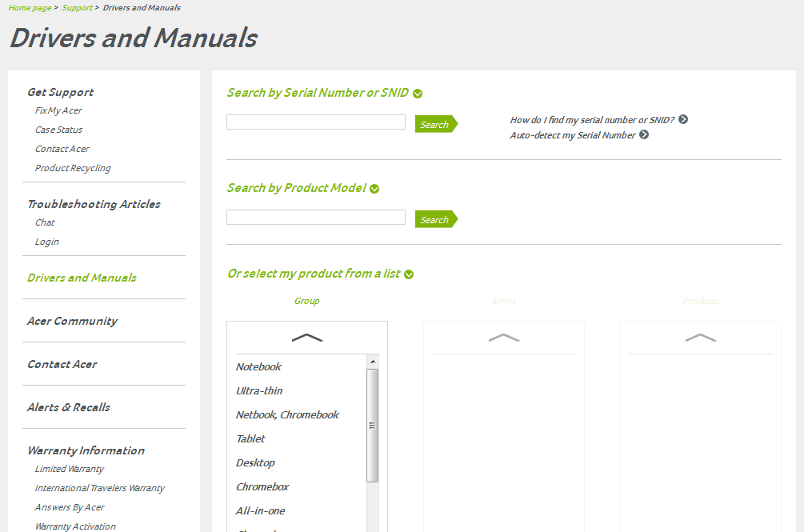804x532 pixels.
Task: Click the Group list scrollbar up arrow
Action: (373, 362)
